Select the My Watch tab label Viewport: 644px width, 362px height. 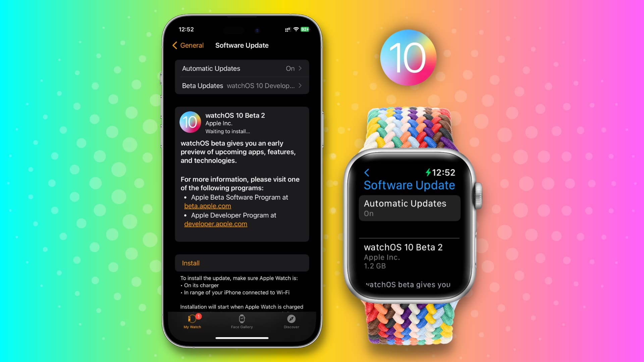click(x=192, y=327)
